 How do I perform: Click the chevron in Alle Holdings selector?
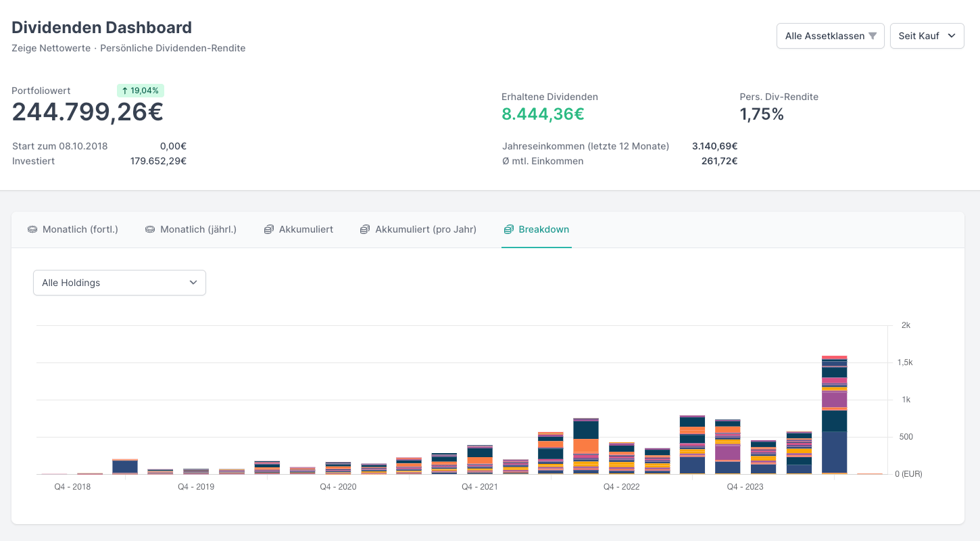(x=193, y=283)
